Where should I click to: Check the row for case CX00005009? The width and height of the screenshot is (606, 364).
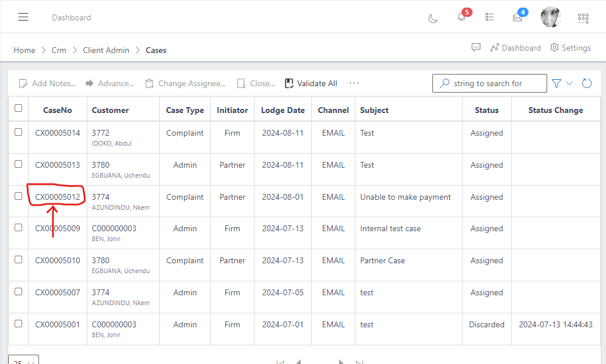[19, 228]
